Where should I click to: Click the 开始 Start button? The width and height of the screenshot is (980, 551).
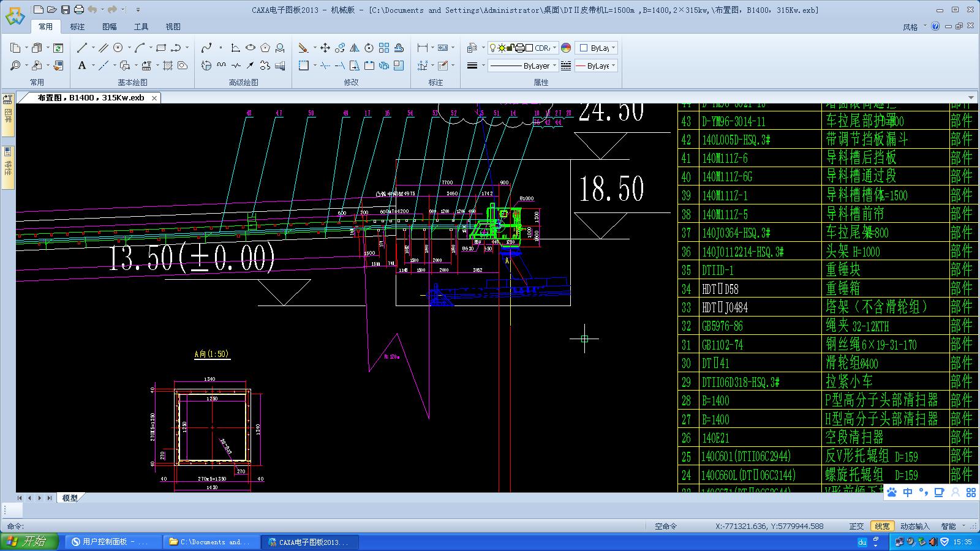[x=28, y=541]
